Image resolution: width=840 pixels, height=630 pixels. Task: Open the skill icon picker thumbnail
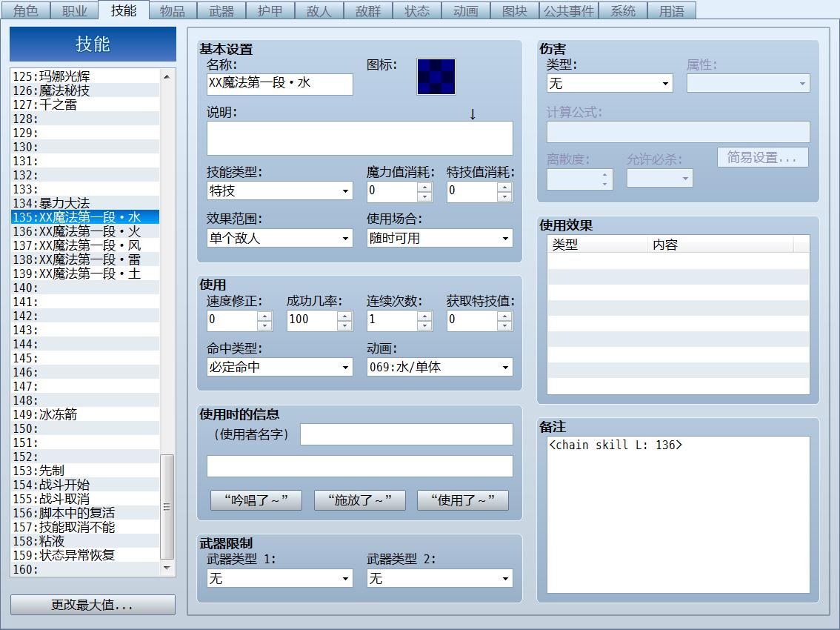[436, 76]
